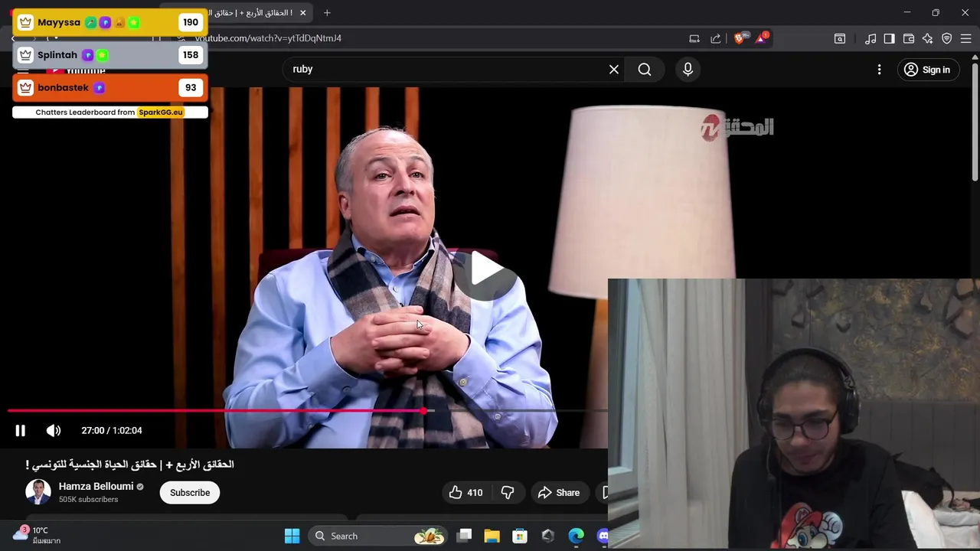Open the Hamza Belloumi channel name link

[96, 487]
